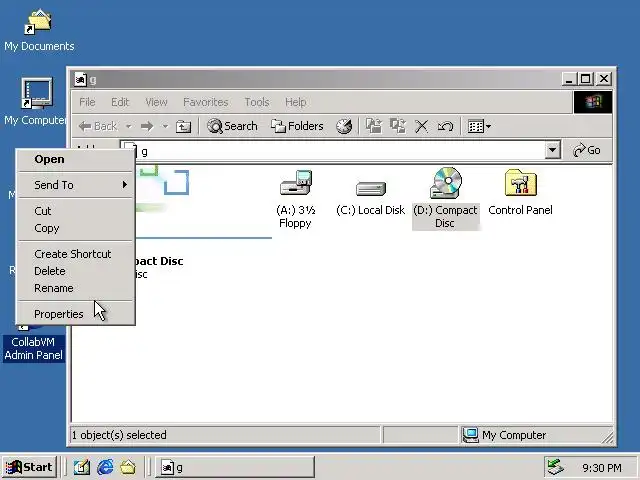Click the g taskbar button
Viewport: 640px width, 480px height.
[x=235, y=467]
